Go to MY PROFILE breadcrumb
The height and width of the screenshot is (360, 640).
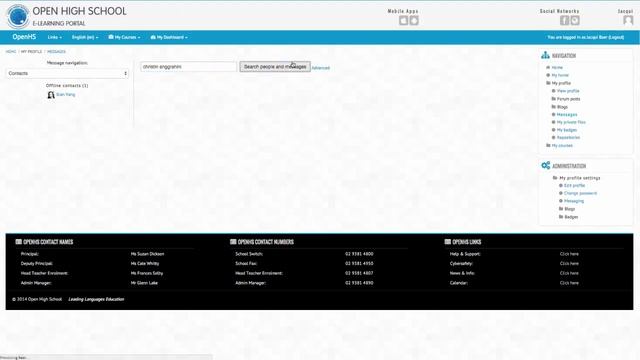pyautogui.click(x=31, y=52)
